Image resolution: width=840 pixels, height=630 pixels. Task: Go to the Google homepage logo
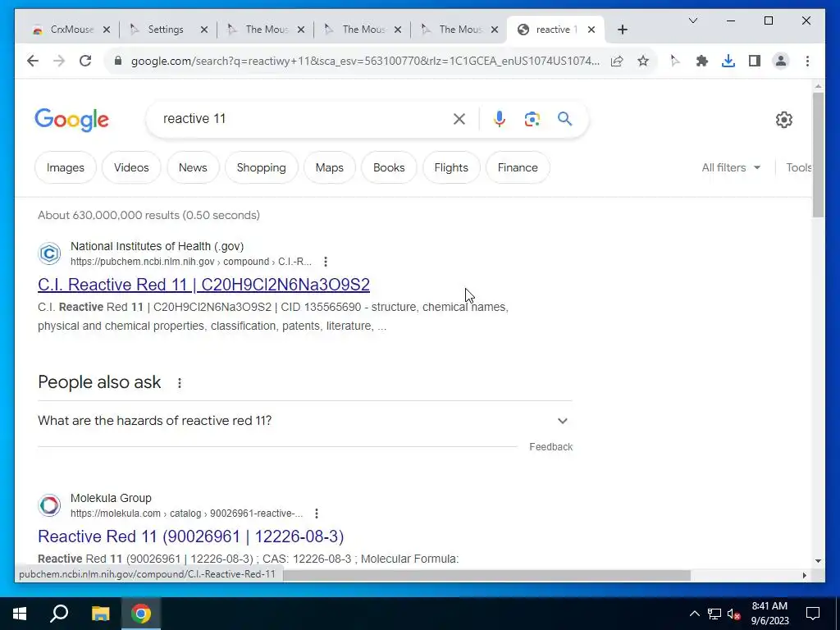(x=72, y=120)
